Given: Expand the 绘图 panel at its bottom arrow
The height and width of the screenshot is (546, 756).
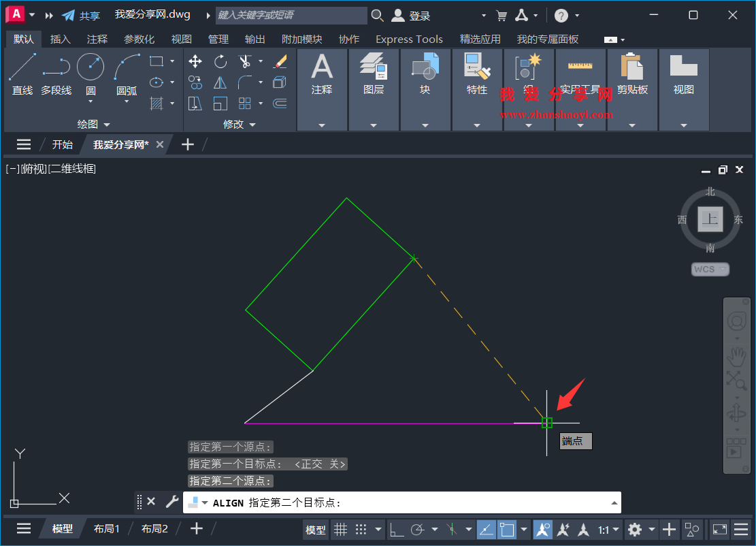Looking at the screenshot, I should click(107, 124).
